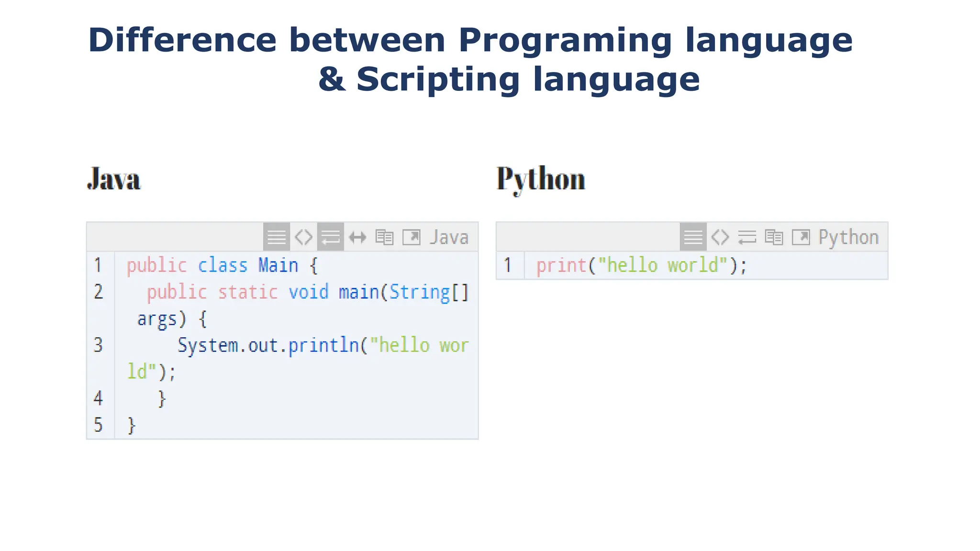Viewport: 980px width, 551px height.
Task: Click line number 4 in Java box
Action: click(98, 398)
